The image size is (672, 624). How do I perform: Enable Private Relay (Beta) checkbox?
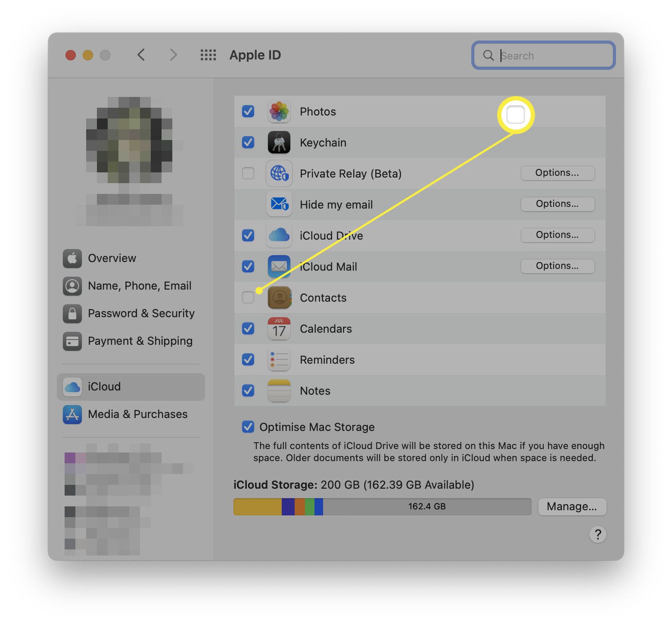[x=248, y=173]
